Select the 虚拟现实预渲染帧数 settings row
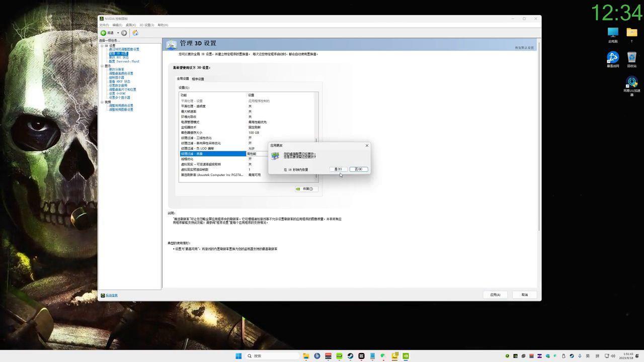The height and width of the screenshot is (362, 644). point(247,169)
